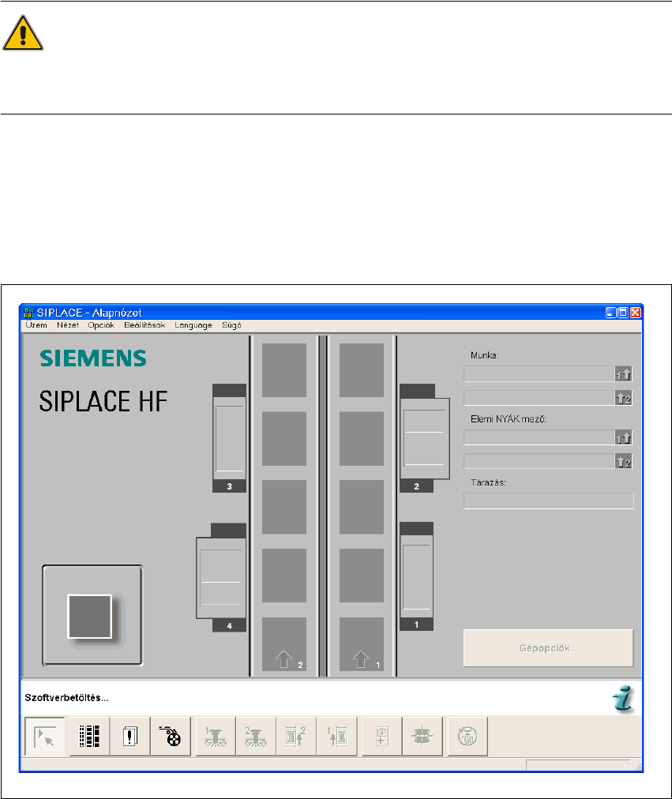Click the yellow warning triangle icon
The width and height of the screenshot is (672, 799).
[x=22, y=33]
